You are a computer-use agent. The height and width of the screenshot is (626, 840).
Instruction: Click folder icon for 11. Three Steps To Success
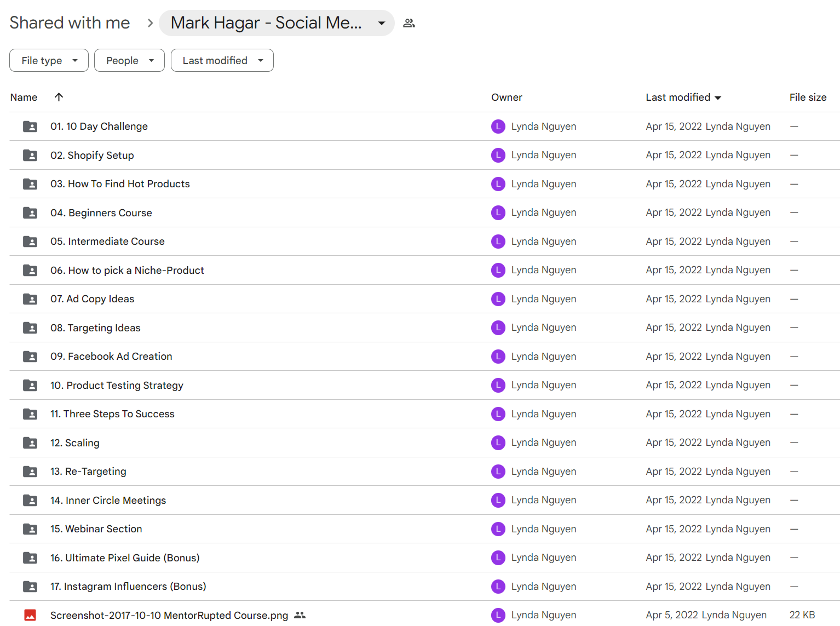[30, 414]
